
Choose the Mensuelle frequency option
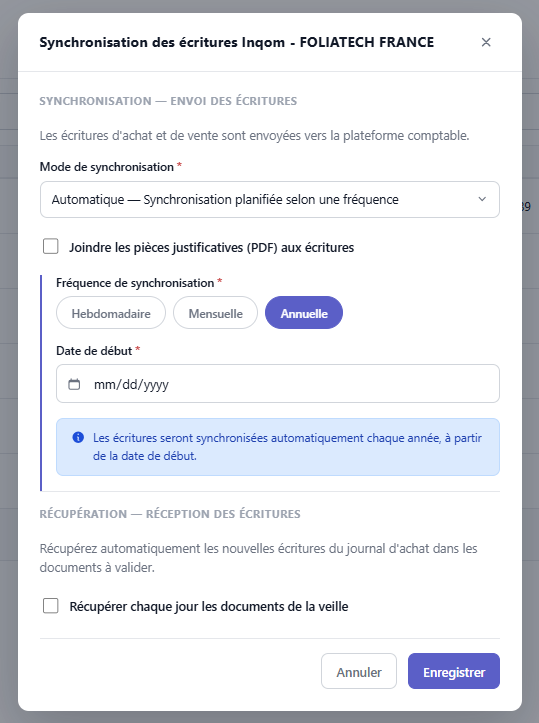point(215,313)
